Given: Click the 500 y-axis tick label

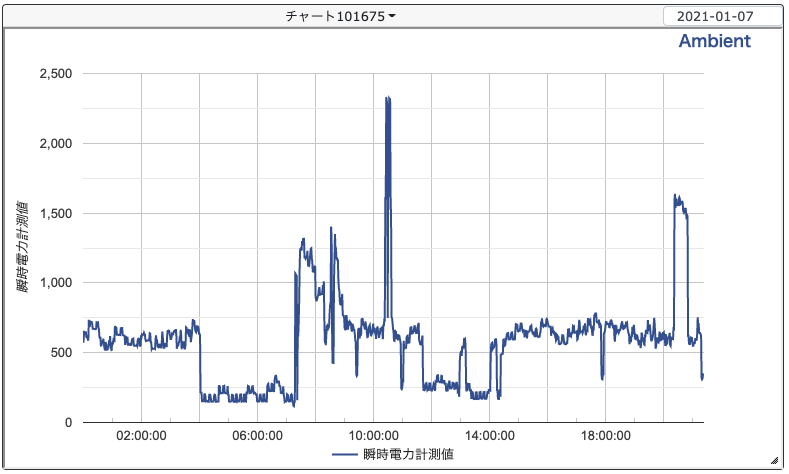Looking at the screenshot, I should pyautogui.click(x=62, y=353).
